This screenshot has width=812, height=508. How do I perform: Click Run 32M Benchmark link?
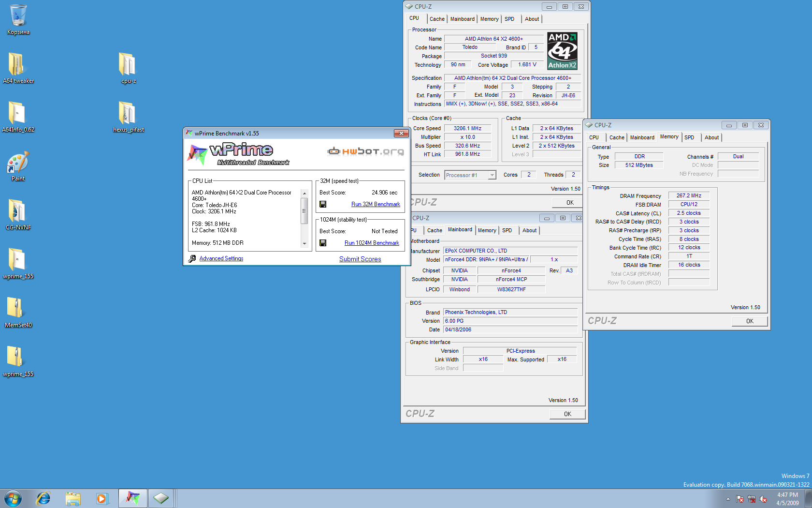[x=376, y=204]
